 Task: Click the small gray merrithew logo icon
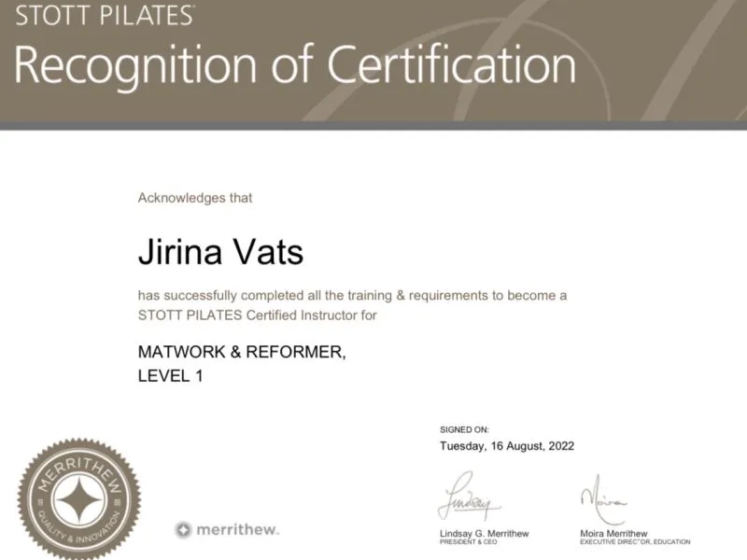(x=184, y=530)
